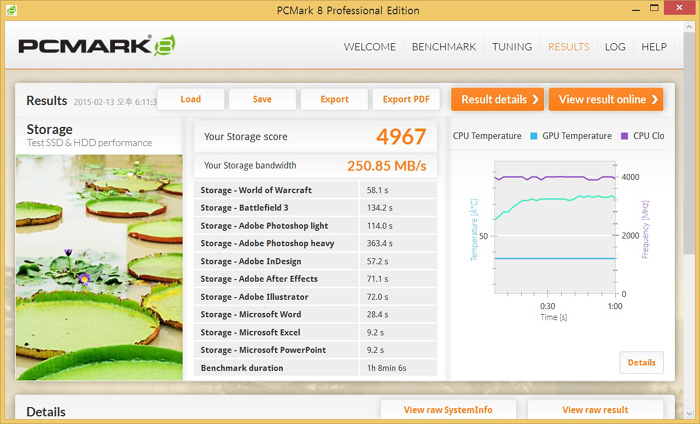Go to the LOG tab
This screenshot has width=700, height=424.
(x=615, y=47)
